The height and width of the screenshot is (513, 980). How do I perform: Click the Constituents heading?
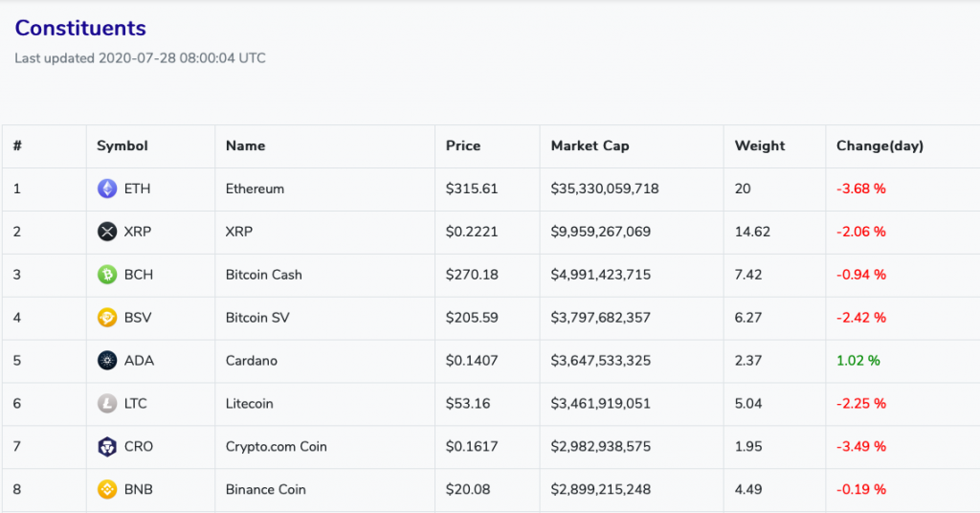point(80,28)
